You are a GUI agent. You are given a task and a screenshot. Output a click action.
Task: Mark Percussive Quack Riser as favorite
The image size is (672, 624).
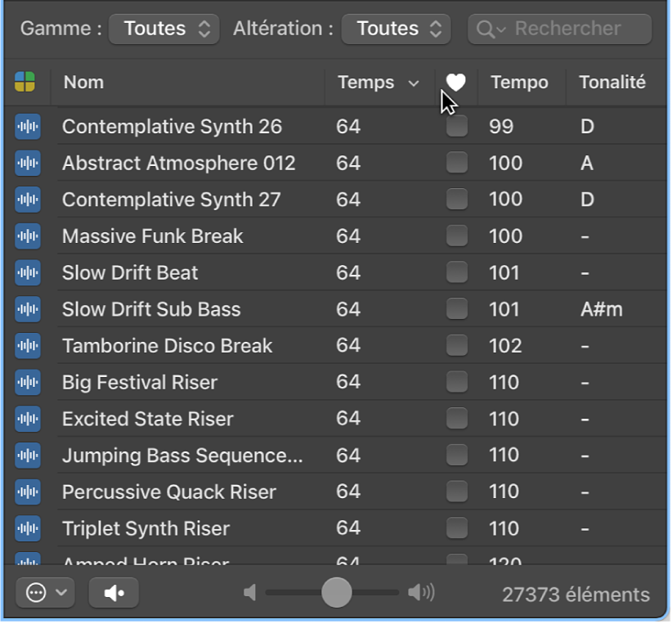(457, 491)
